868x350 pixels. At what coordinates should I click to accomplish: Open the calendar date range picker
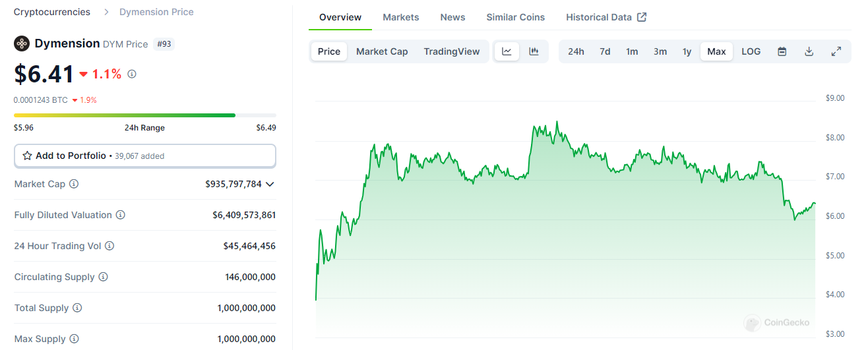[x=782, y=51]
